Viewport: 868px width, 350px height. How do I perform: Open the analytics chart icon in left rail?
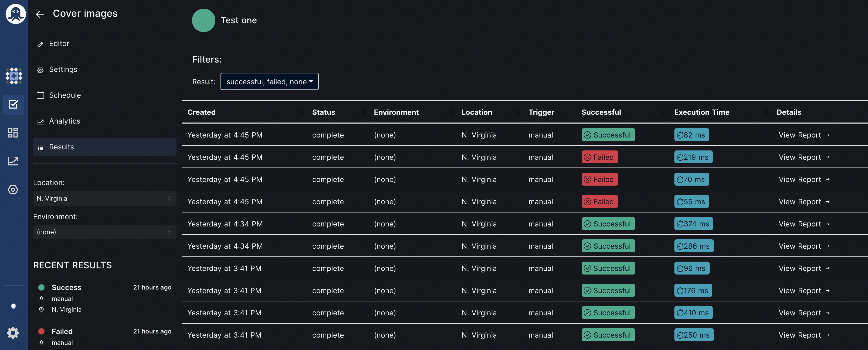13,161
